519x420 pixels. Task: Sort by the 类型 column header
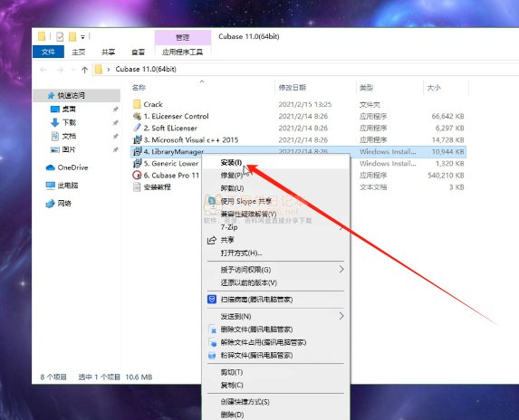tap(367, 88)
